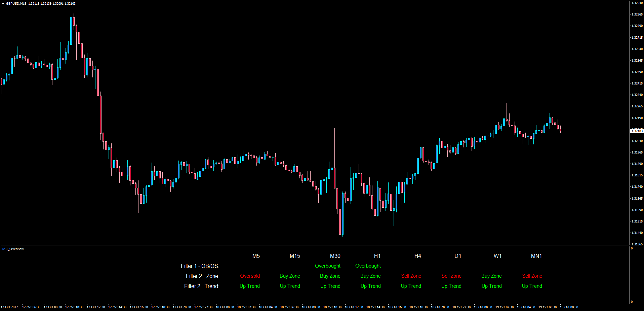
Task: Click the H4 timeframe column header
Action: tap(417, 256)
